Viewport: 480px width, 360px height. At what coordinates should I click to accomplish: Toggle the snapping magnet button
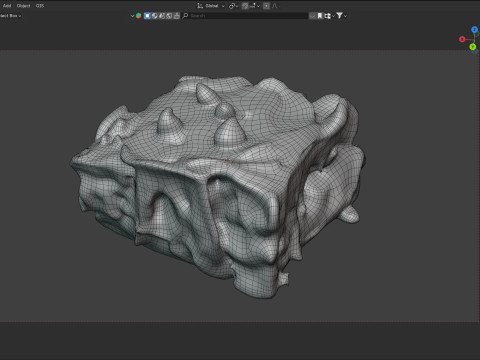pyautogui.click(x=245, y=6)
